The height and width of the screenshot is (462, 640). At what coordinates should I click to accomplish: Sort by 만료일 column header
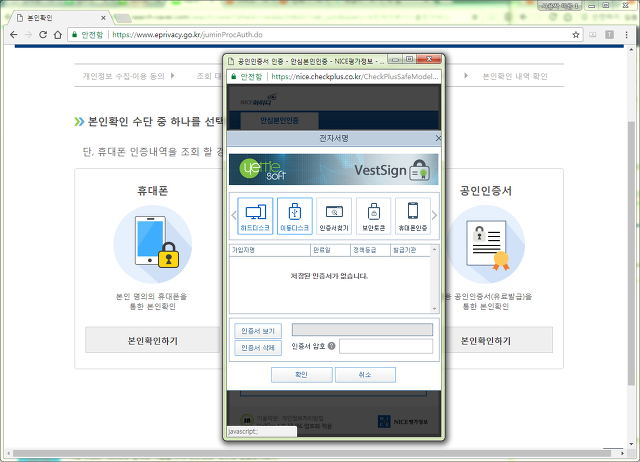[330, 250]
